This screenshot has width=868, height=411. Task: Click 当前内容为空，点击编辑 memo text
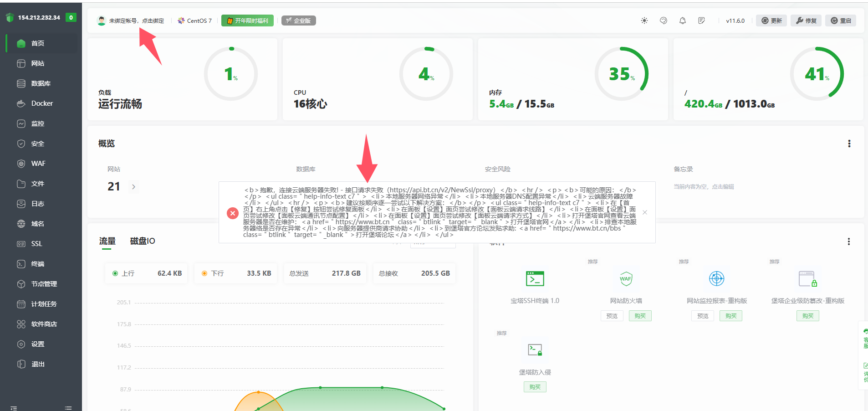(x=704, y=186)
